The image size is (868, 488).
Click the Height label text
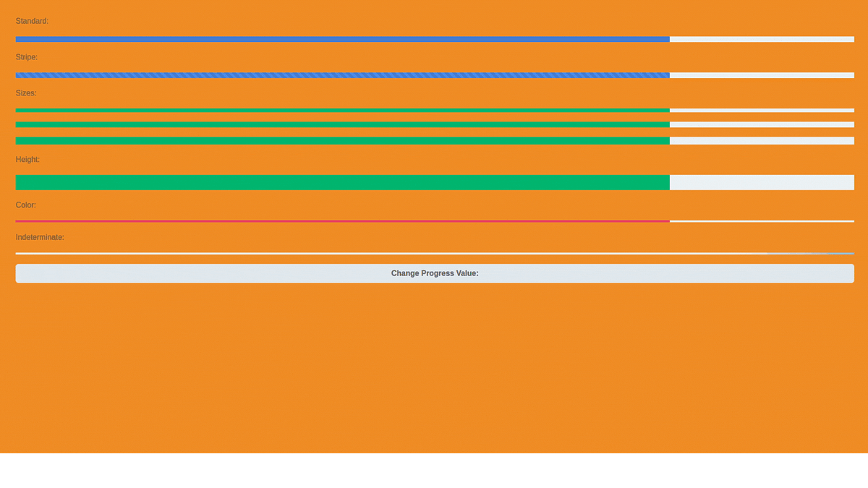pyautogui.click(x=27, y=159)
